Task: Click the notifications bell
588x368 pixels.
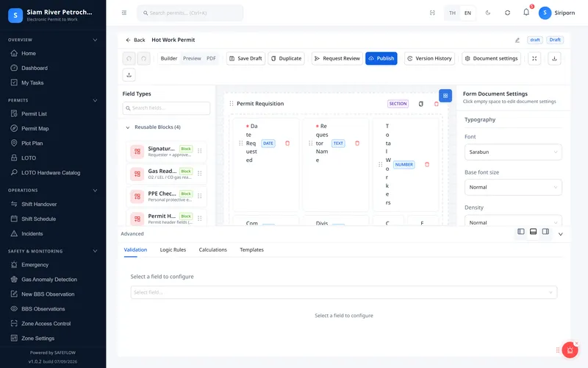Action: tap(526, 13)
